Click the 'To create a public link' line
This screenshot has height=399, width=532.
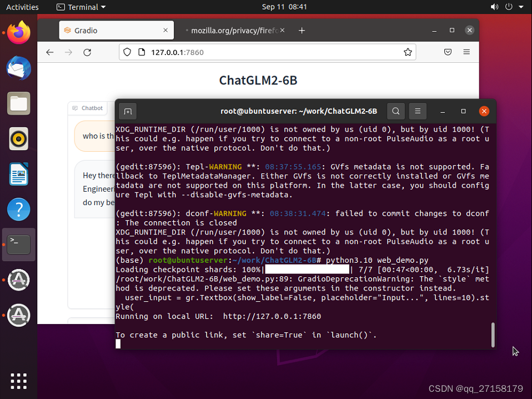247,335
